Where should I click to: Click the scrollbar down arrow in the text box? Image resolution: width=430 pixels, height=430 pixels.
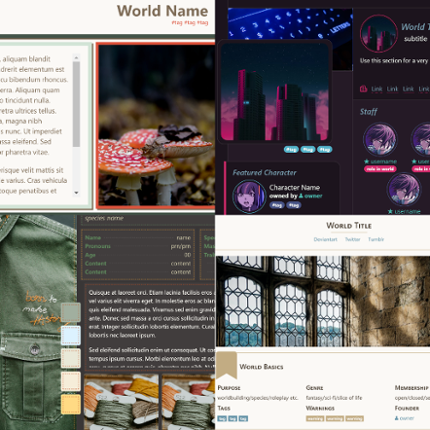(76, 193)
